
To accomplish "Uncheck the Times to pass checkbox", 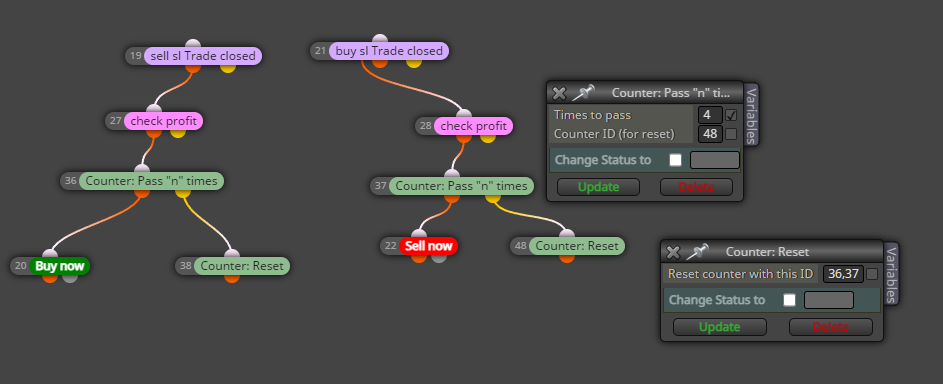I will pos(731,115).
